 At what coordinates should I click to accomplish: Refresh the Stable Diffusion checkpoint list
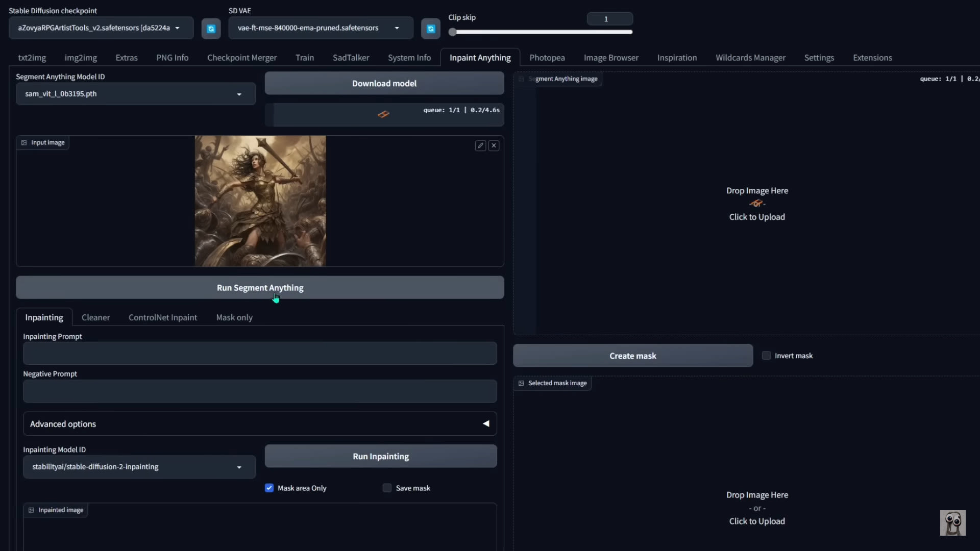pyautogui.click(x=211, y=29)
